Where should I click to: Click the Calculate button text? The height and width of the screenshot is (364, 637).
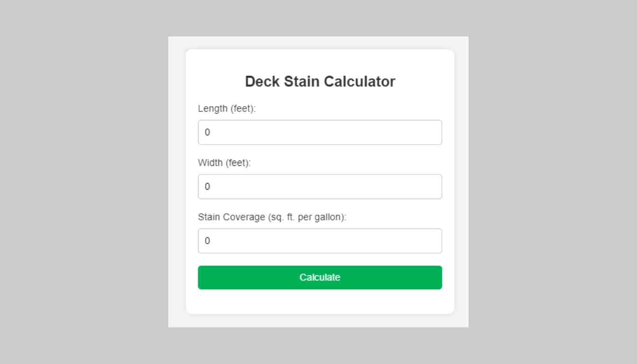[x=320, y=277]
